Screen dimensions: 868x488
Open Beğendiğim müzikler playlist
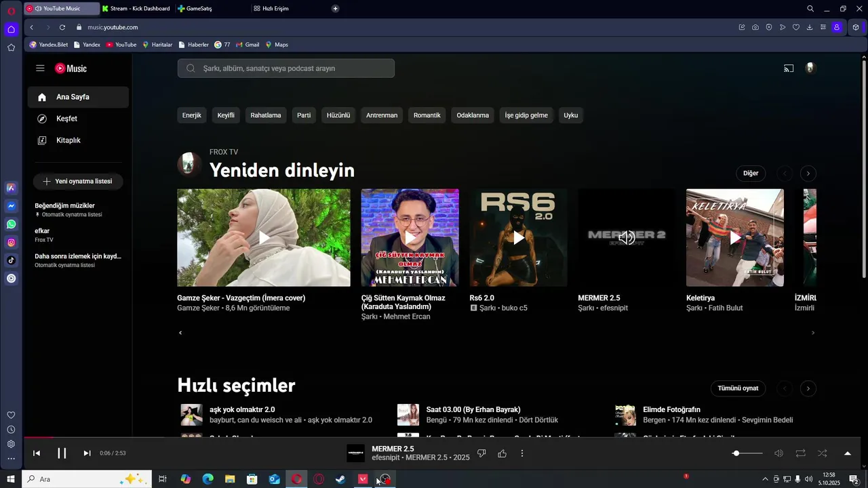click(68, 209)
